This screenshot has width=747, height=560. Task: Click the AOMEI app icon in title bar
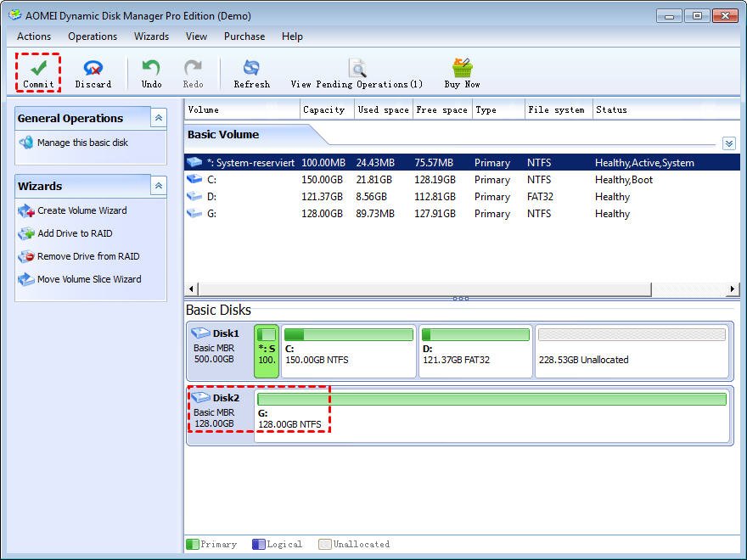click(14, 15)
